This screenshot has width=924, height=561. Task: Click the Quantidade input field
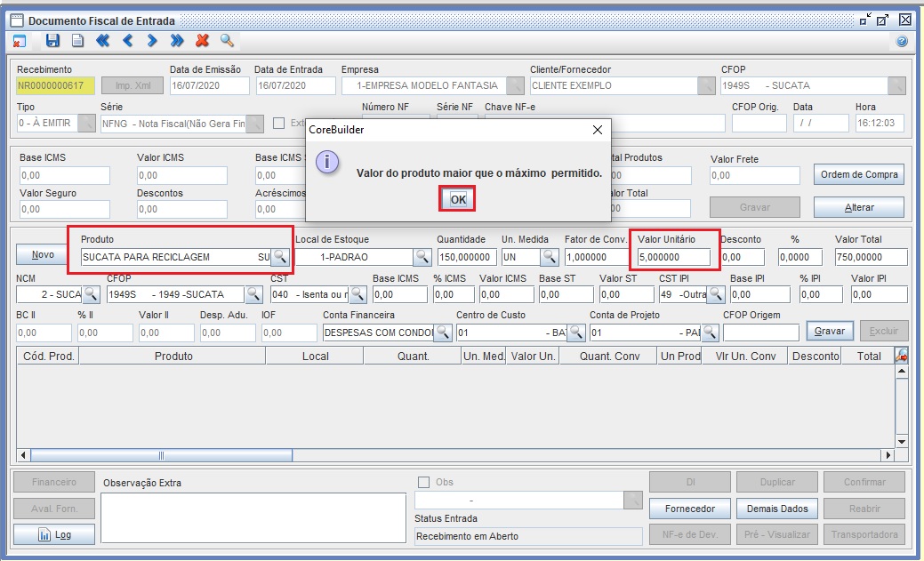tap(467, 257)
